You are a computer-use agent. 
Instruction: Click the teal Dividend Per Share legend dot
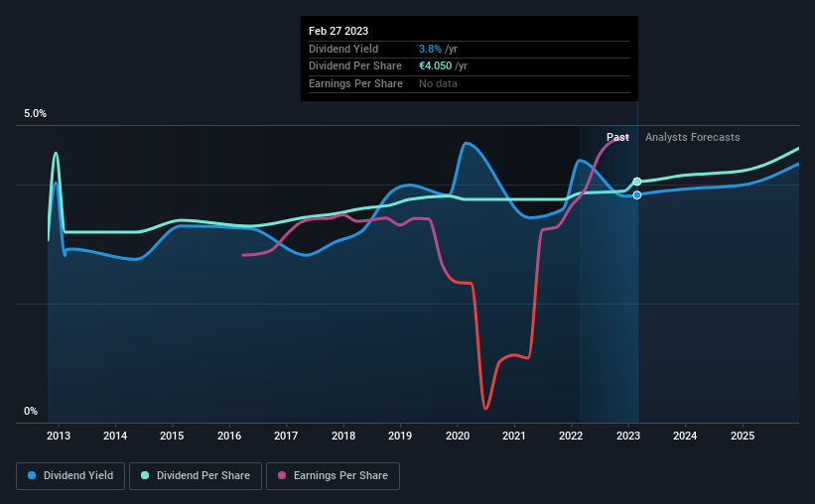click(x=145, y=475)
